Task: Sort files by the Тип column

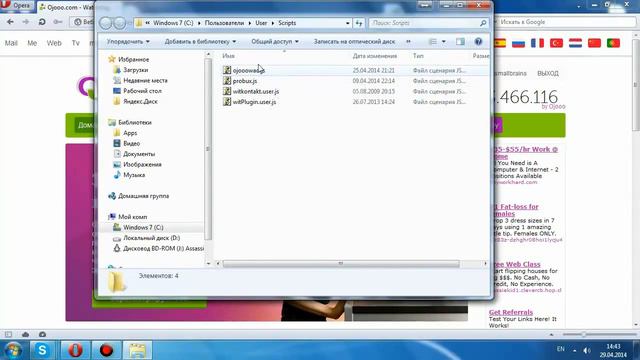Action: coord(418,56)
